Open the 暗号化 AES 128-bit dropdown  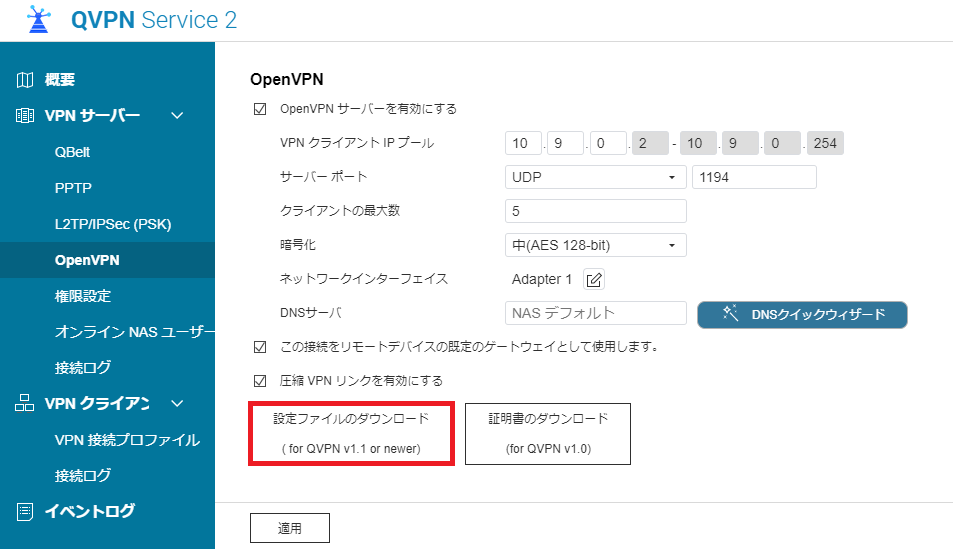596,246
